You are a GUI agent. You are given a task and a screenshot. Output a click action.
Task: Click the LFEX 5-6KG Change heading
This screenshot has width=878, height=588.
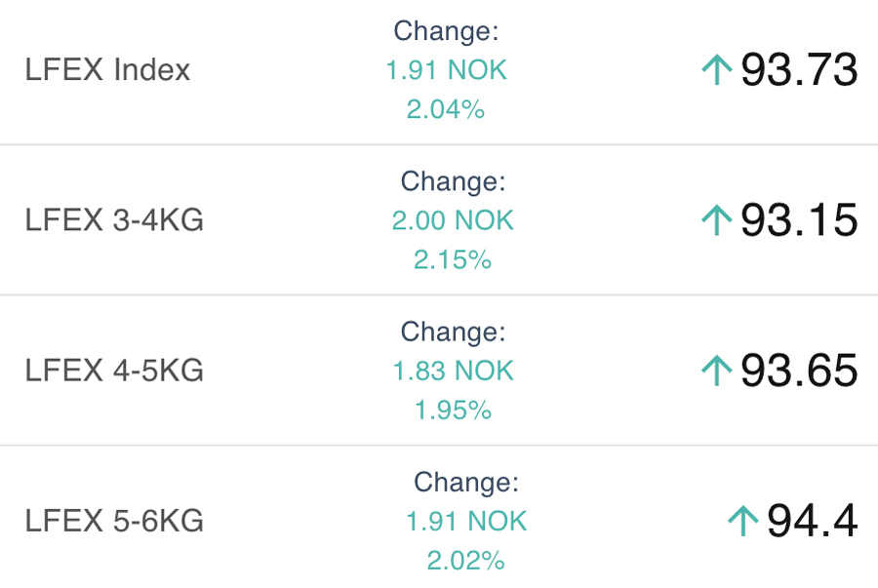click(465, 482)
